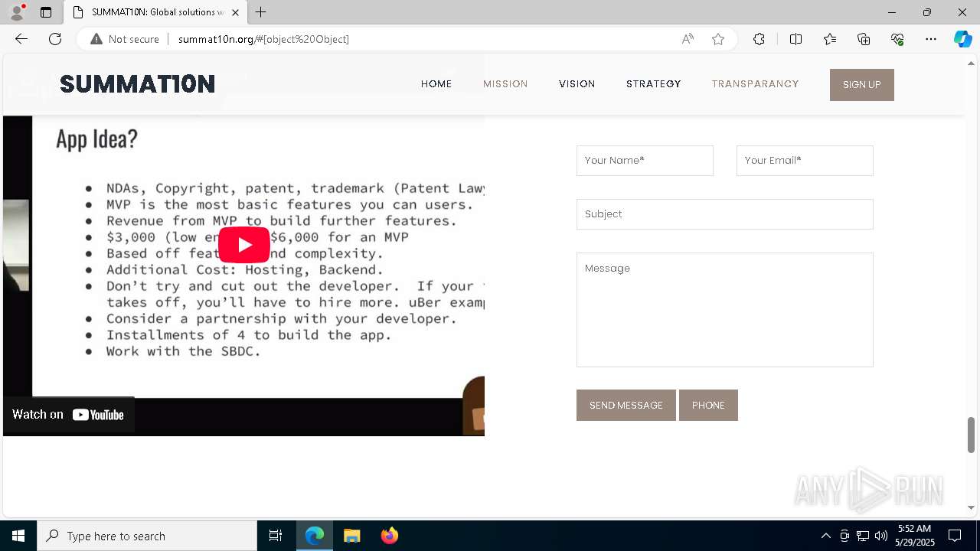Image resolution: width=980 pixels, height=551 pixels.
Task: Open the volume control
Action: (x=881, y=536)
